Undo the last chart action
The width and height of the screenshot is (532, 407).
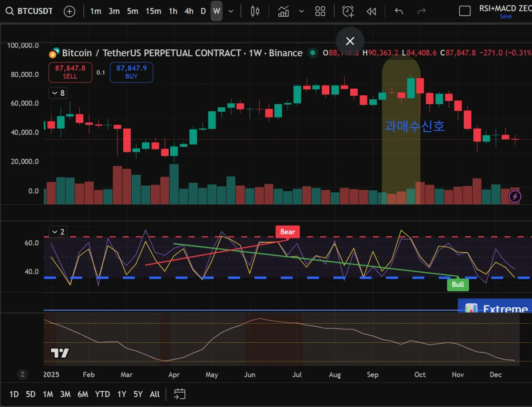click(x=399, y=11)
